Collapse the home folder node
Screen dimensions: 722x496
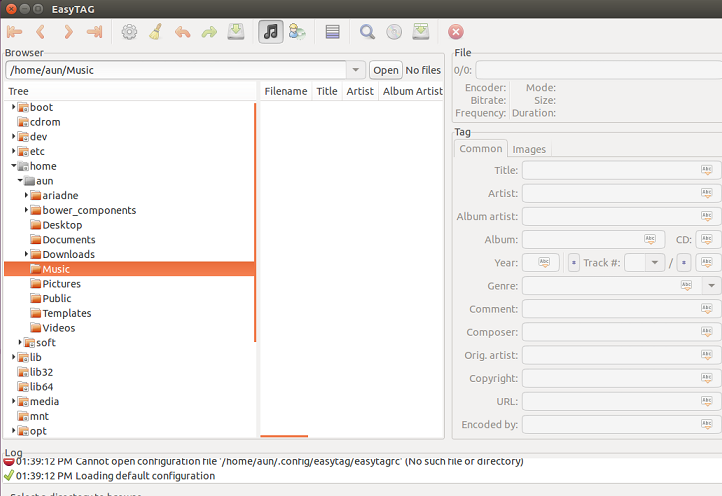13,166
